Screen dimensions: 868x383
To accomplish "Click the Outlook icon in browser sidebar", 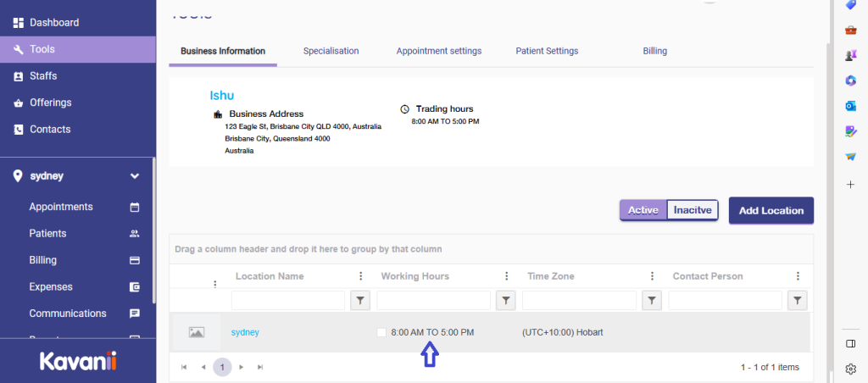I will click(x=850, y=106).
